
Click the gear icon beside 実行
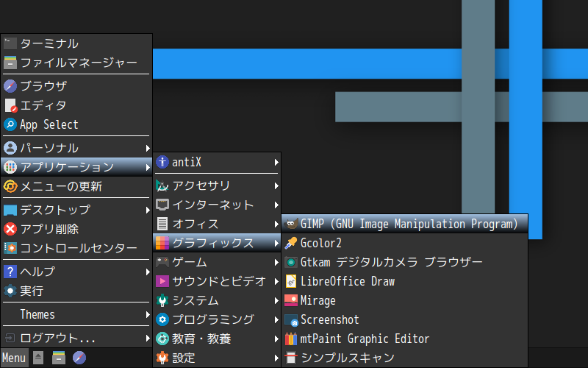coord(10,291)
